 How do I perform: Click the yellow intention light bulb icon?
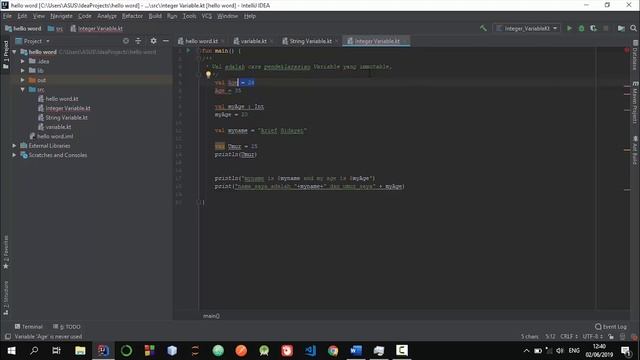(208, 74)
